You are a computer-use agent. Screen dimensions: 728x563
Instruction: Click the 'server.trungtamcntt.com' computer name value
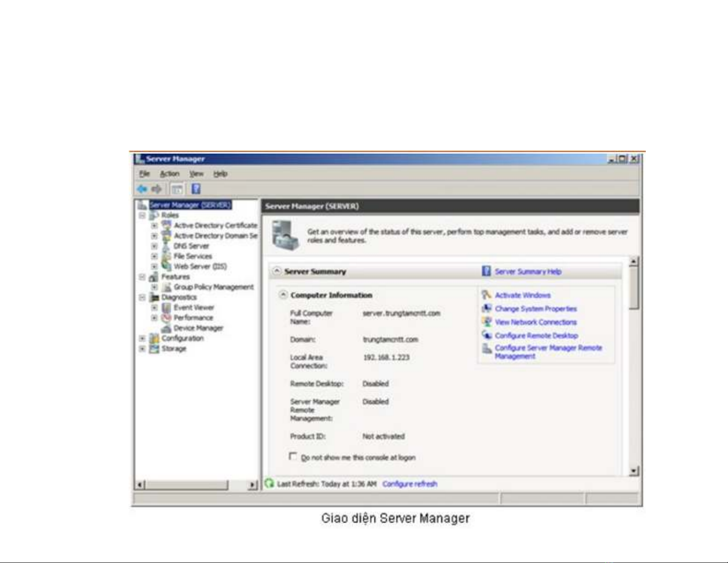(401, 313)
